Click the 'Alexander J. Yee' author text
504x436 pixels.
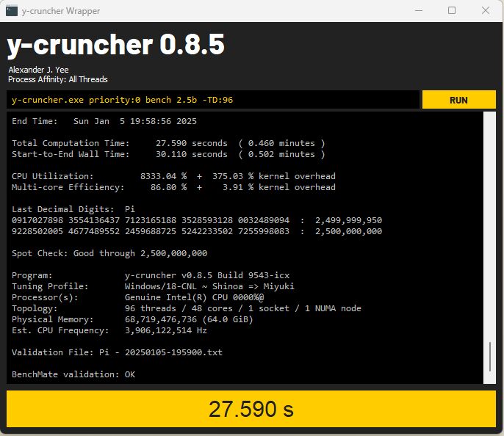38,70
